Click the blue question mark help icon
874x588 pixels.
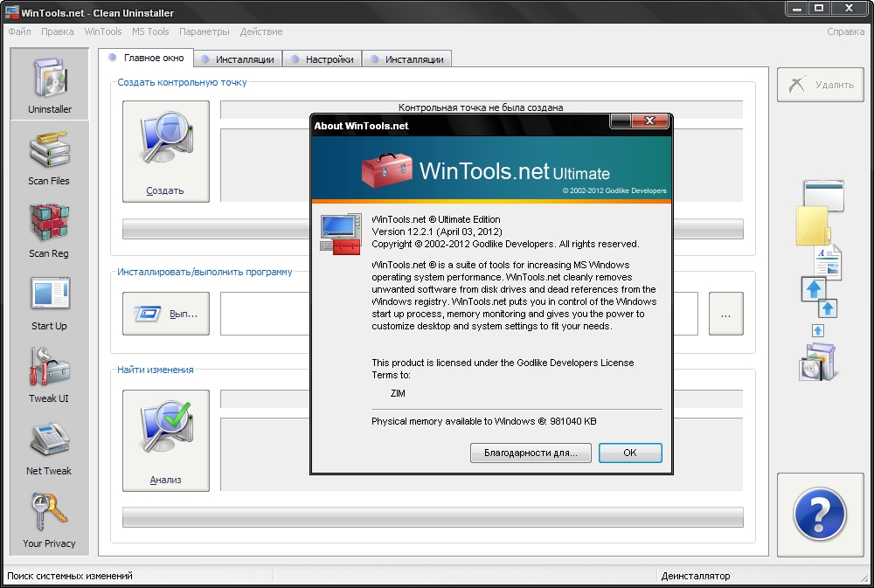[820, 515]
